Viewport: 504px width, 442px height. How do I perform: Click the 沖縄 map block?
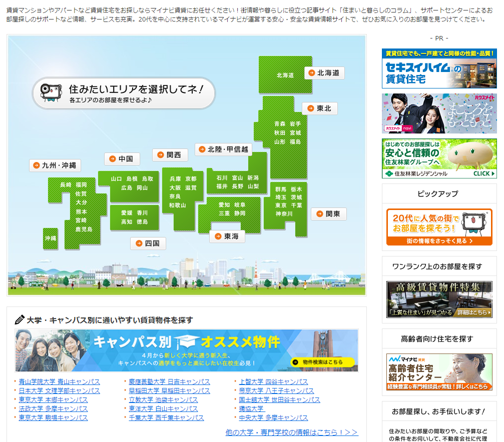point(51,238)
